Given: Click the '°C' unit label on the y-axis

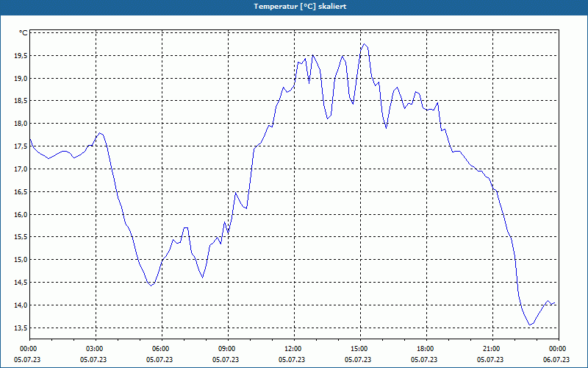Looking at the screenshot, I should (x=24, y=33).
